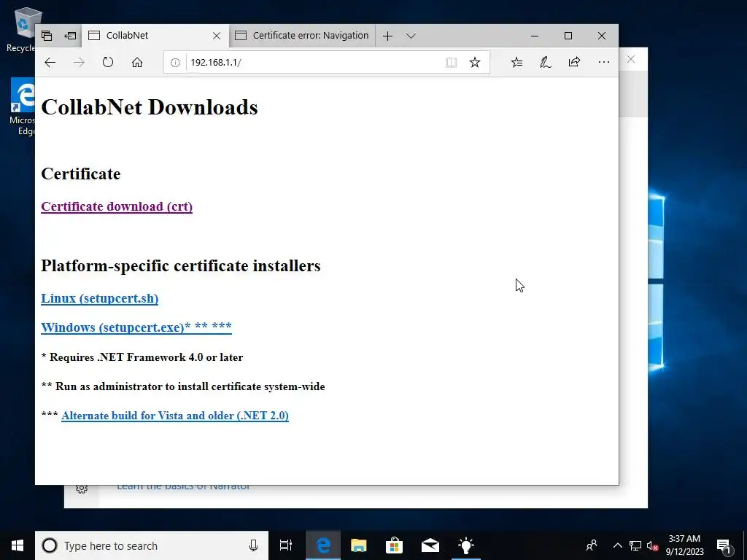
Task: Click the settings gear in background window
Action: click(82, 489)
